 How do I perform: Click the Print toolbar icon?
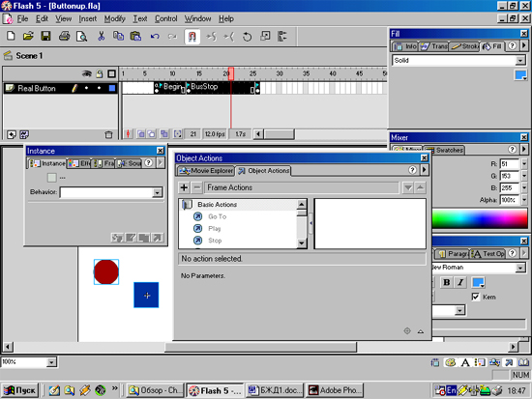tap(64, 36)
